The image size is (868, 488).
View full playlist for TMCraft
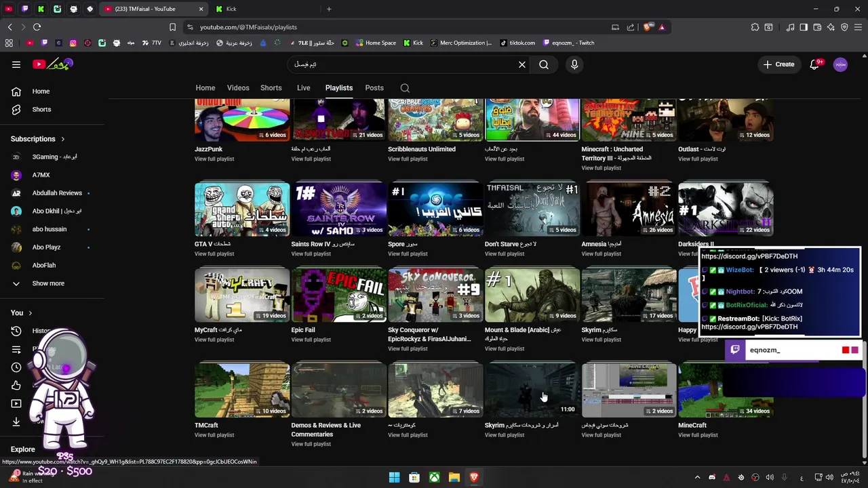point(214,435)
